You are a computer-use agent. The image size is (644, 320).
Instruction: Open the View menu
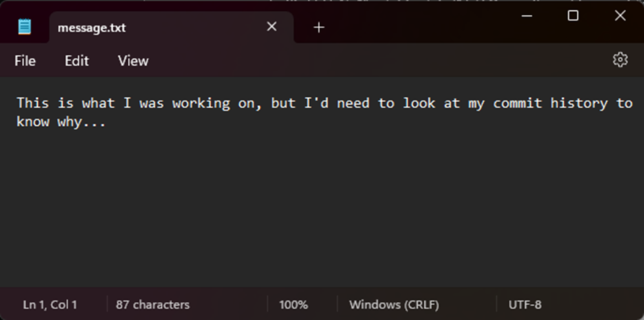click(133, 60)
